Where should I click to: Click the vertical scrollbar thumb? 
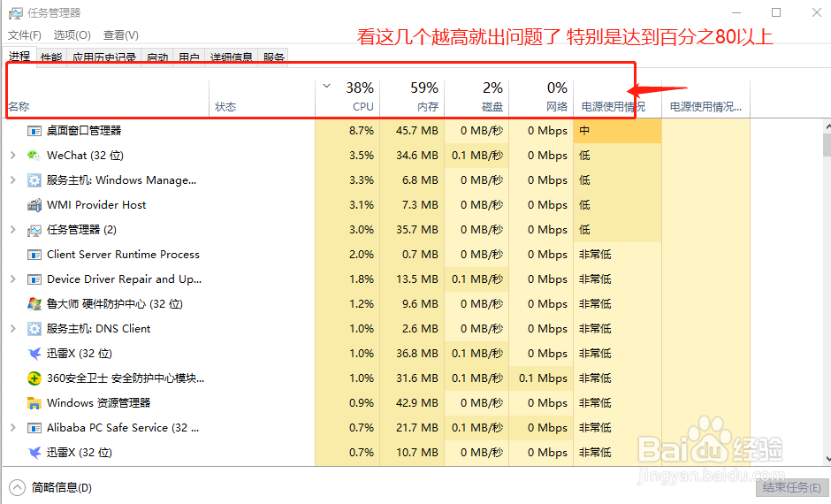(x=827, y=145)
